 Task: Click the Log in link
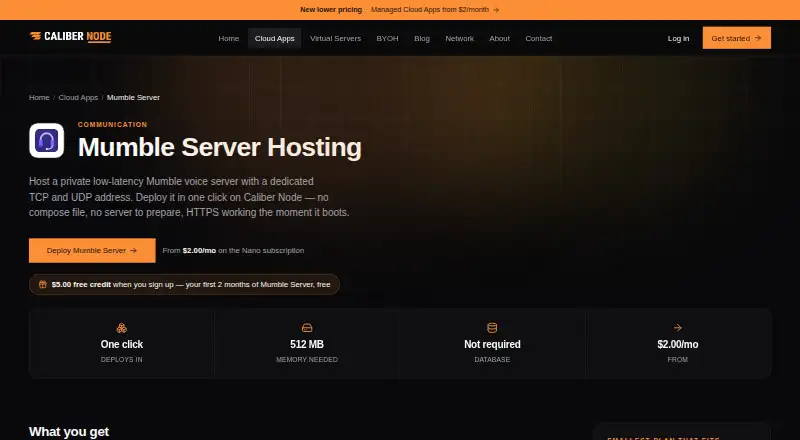coord(678,38)
